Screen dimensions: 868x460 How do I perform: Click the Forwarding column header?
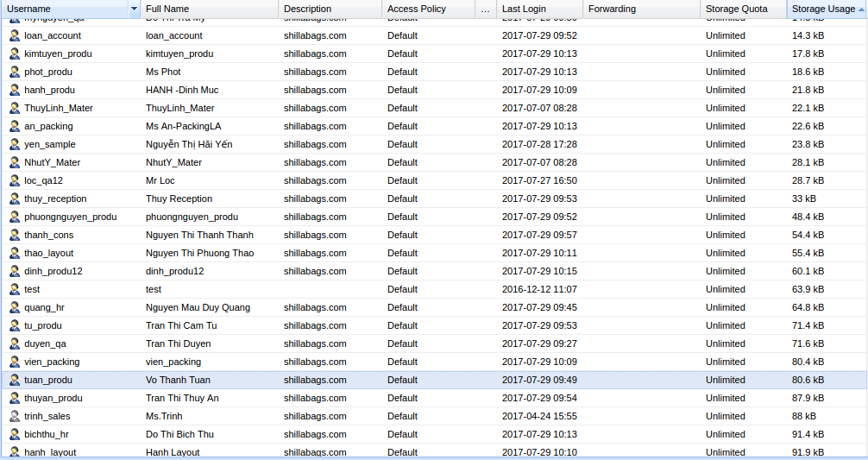642,9
